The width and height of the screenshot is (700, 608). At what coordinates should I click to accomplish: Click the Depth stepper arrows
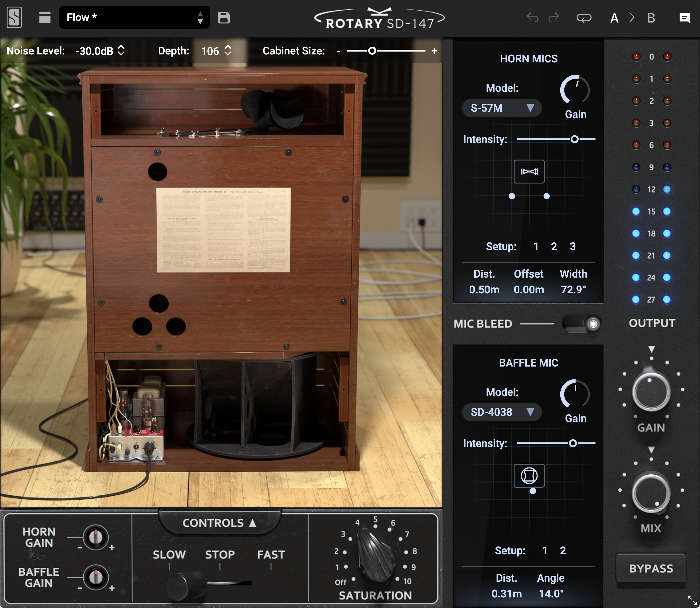coord(228,50)
